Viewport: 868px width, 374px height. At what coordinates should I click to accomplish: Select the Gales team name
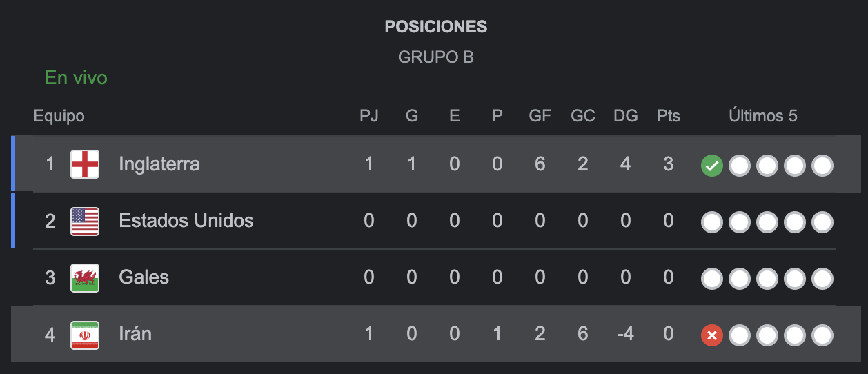tap(144, 277)
